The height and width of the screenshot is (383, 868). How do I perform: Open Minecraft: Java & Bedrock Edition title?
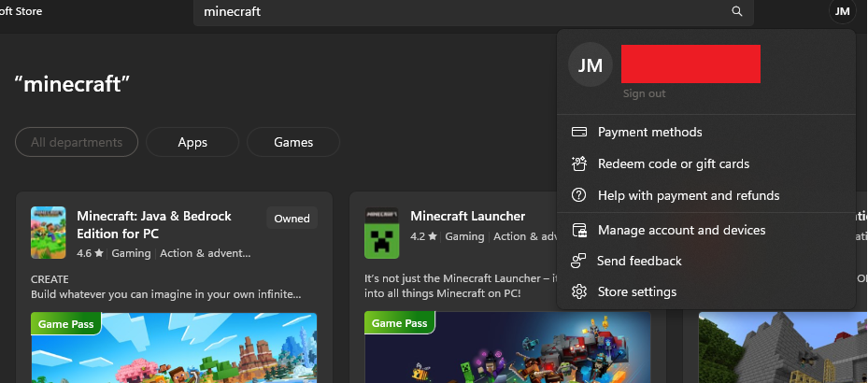(154, 225)
